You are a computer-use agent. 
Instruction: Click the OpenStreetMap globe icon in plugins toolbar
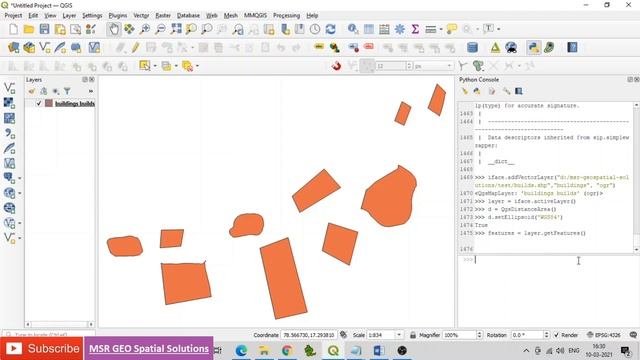pyautogui.click(x=511, y=47)
